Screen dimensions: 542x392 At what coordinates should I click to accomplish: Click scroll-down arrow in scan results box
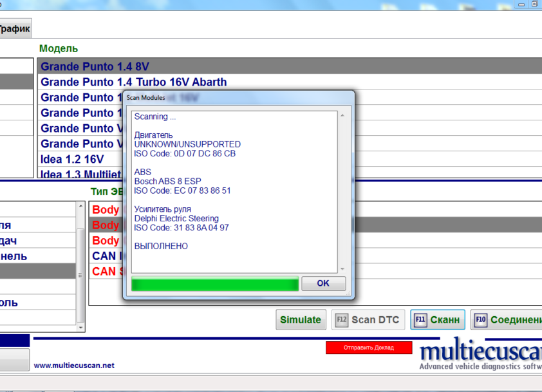pyautogui.click(x=342, y=268)
